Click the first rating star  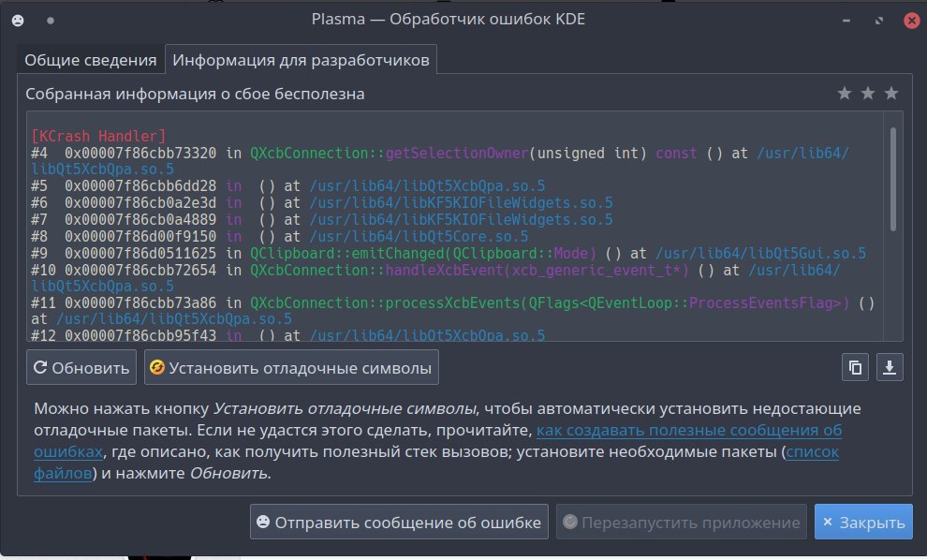pyautogui.click(x=845, y=94)
